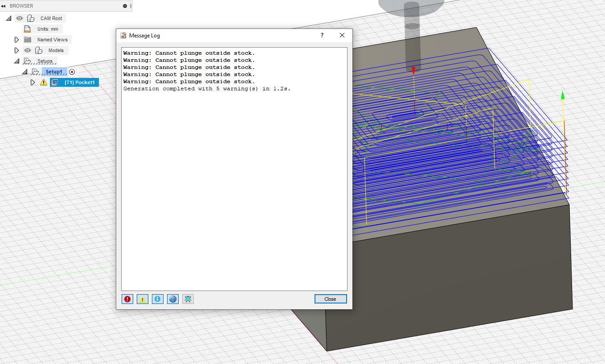The width and height of the screenshot is (605, 364).
Task: Dismiss the Message Log via title bar X
Action: tap(342, 36)
